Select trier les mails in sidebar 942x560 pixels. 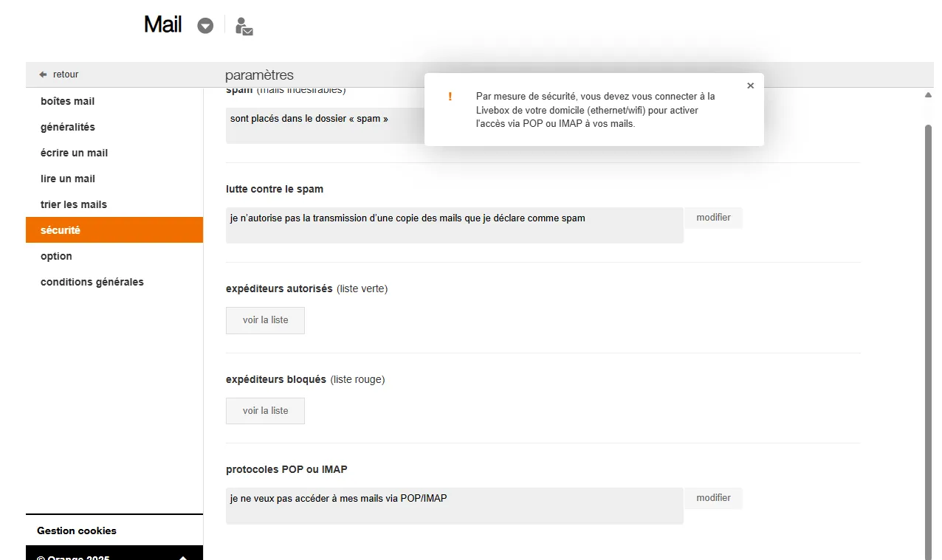74,204
